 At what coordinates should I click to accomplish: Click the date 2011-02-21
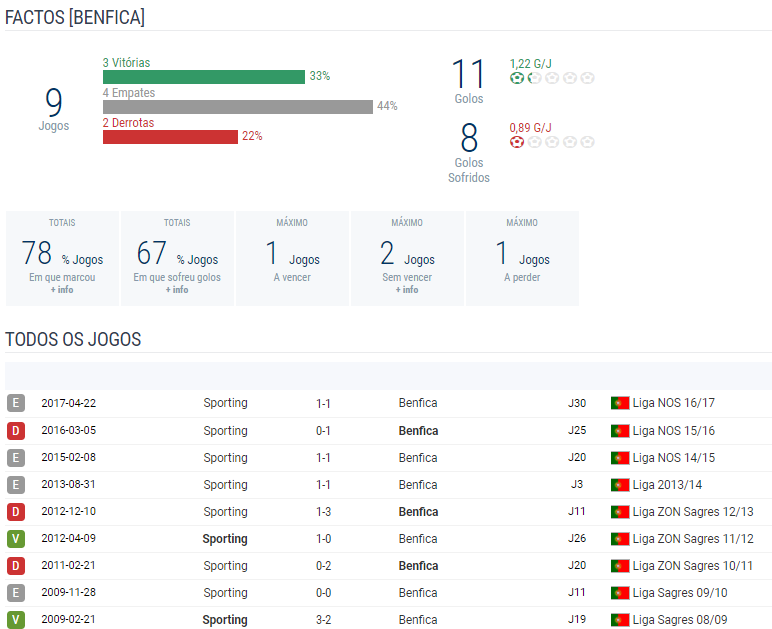pos(68,566)
